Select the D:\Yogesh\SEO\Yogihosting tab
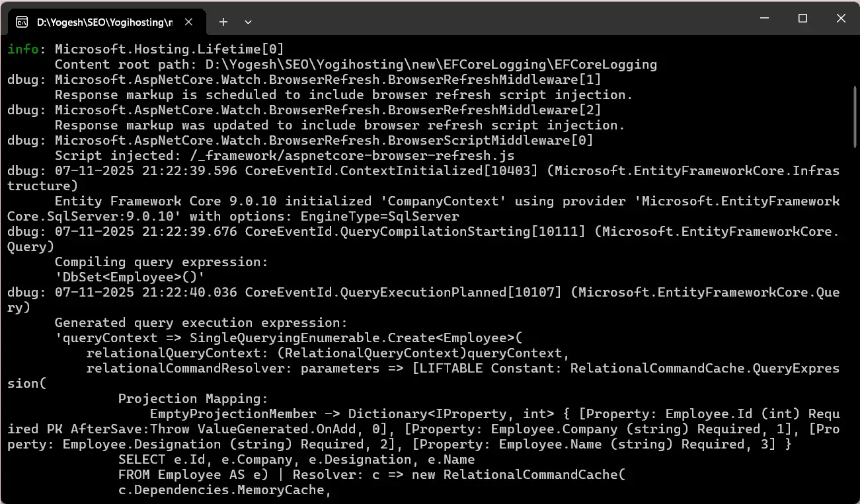The height and width of the screenshot is (504, 860). [x=106, y=21]
